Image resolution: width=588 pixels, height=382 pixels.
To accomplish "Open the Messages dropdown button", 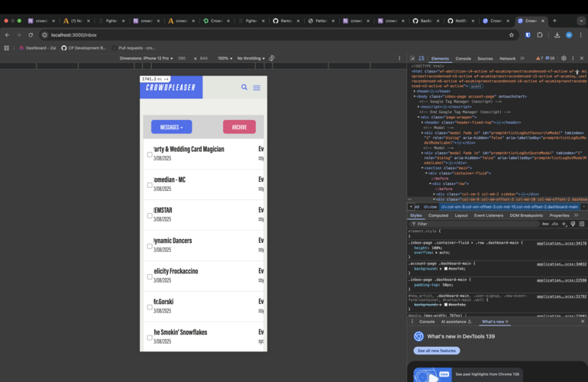I will (171, 127).
